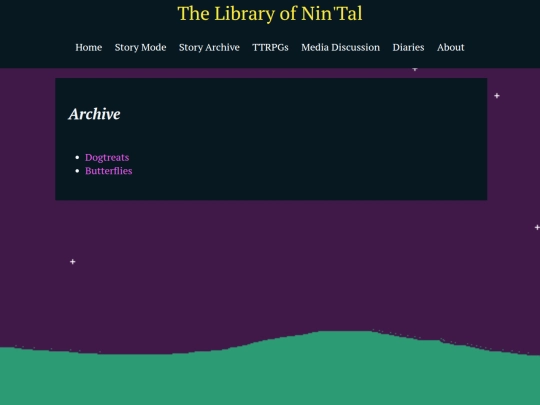Select the Archive heading text
The width and height of the screenshot is (540, 405).
coord(94,114)
